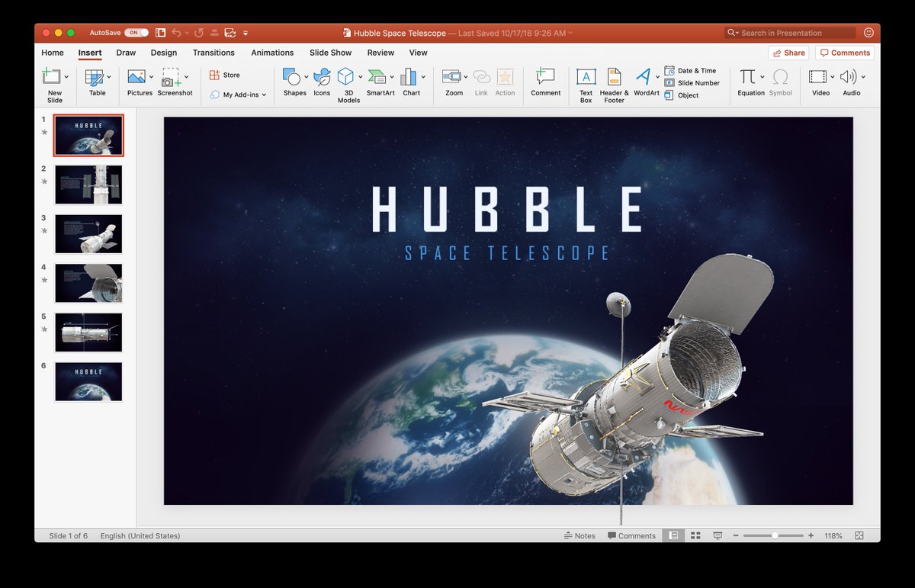This screenshot has width=915, height=588.
Task: Expand the Screenshot dropdown arrow
Action: (186, 77)
